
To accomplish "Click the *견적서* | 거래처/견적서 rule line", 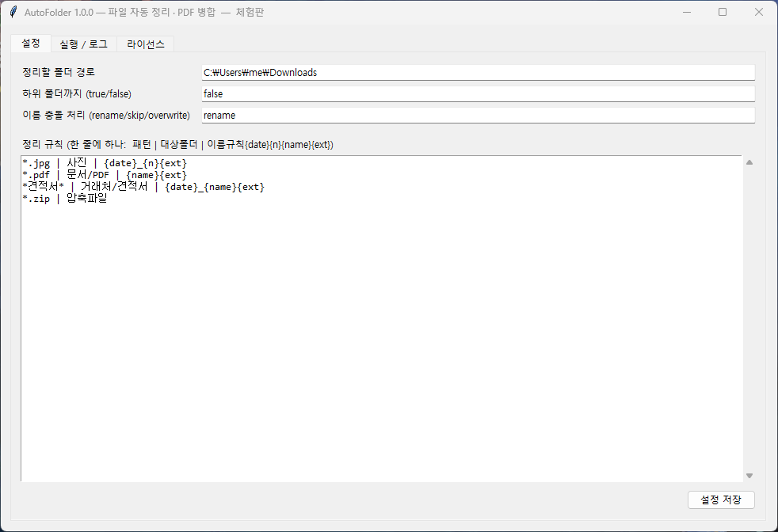I will coord(143,186).
